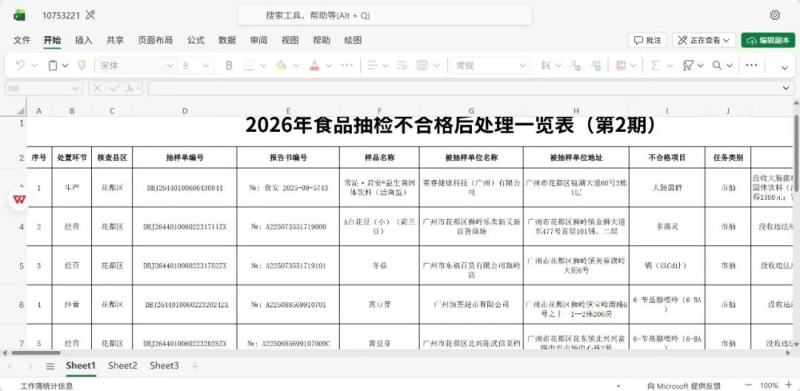Click the save status icon beside filename
The height and width of the screenshot is (391, 800).
[90, 15]
